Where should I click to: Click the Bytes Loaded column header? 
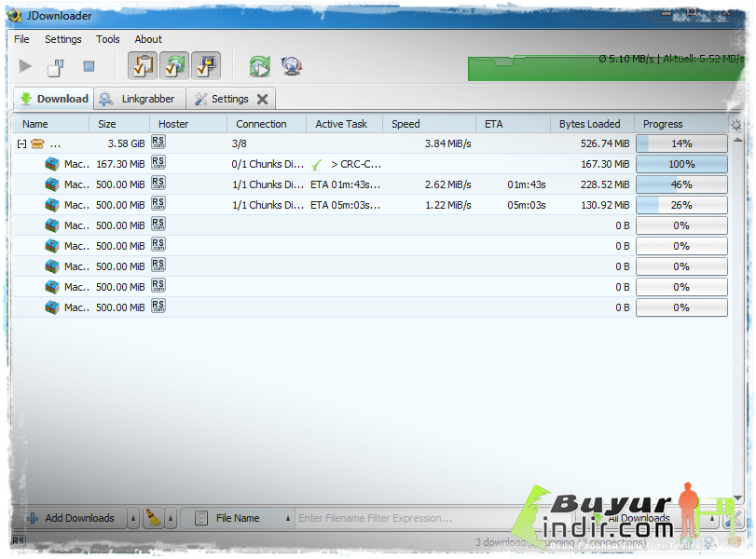[592, 124]
